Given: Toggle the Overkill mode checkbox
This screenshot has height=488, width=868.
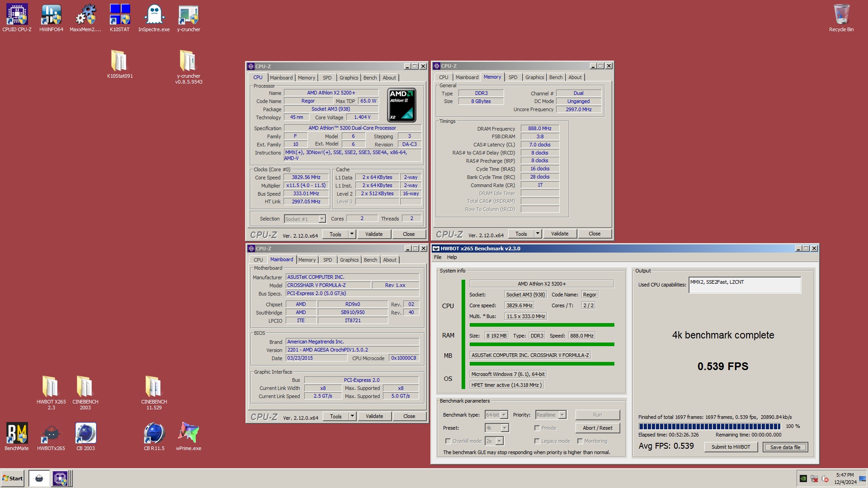Looking at the screenshot, I should pos(448,441).
